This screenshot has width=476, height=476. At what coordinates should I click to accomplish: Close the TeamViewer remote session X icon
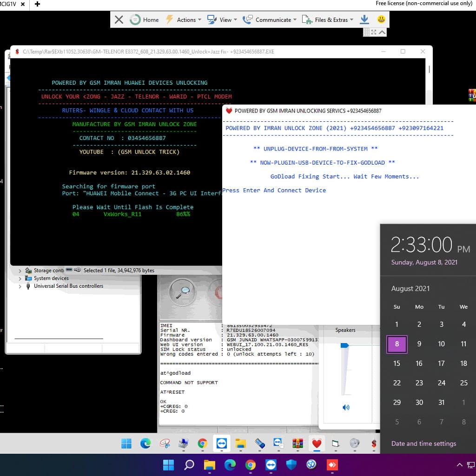tap(119, 20)
